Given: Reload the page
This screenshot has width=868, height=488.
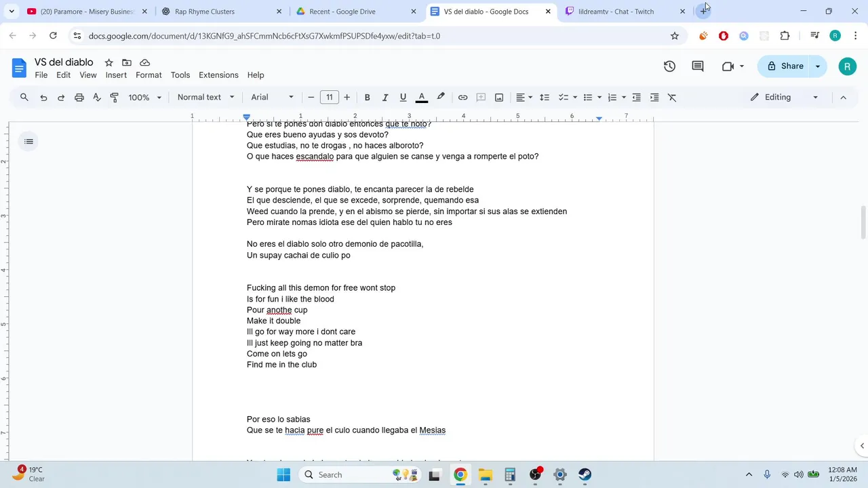Looking at the screenshot, I should pos(53,36).
